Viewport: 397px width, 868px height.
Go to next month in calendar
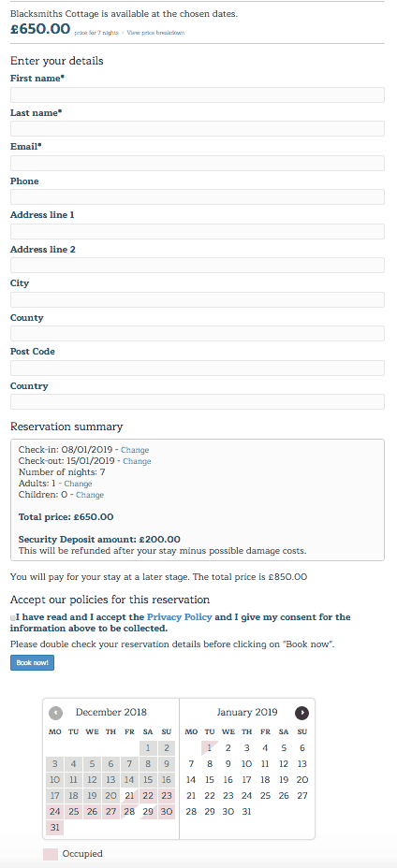click(x=301, y=713)
